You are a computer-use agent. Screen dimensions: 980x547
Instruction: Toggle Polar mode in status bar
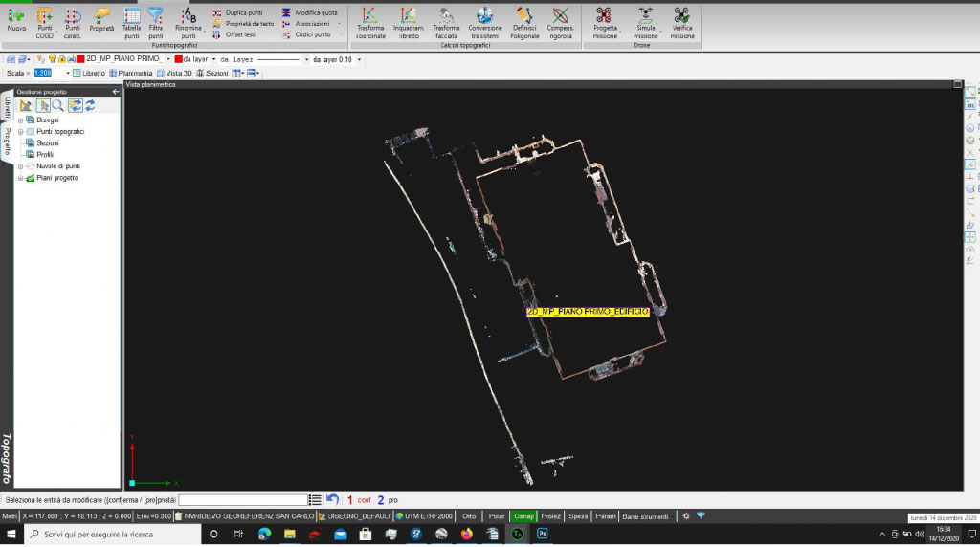click(x=496, y=515)
